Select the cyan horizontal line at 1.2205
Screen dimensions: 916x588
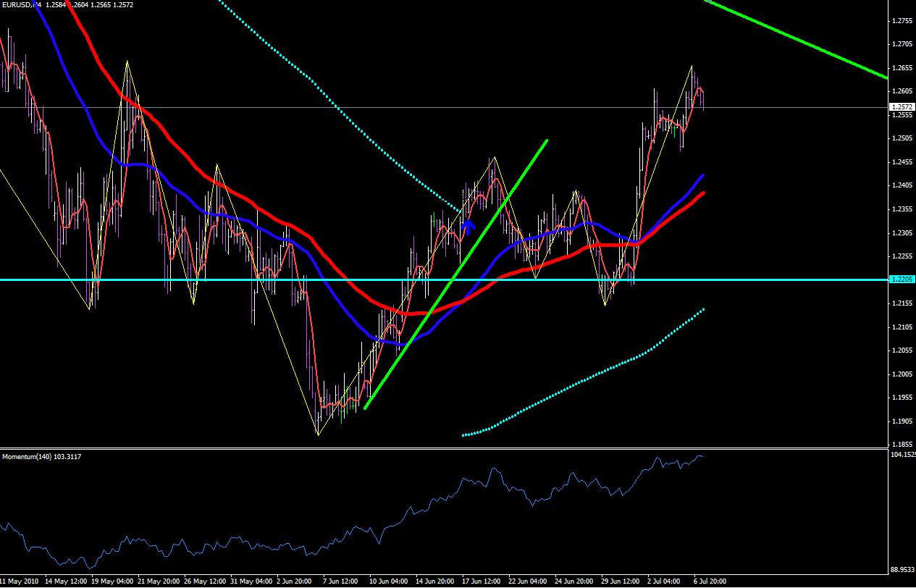click(443, 280)
